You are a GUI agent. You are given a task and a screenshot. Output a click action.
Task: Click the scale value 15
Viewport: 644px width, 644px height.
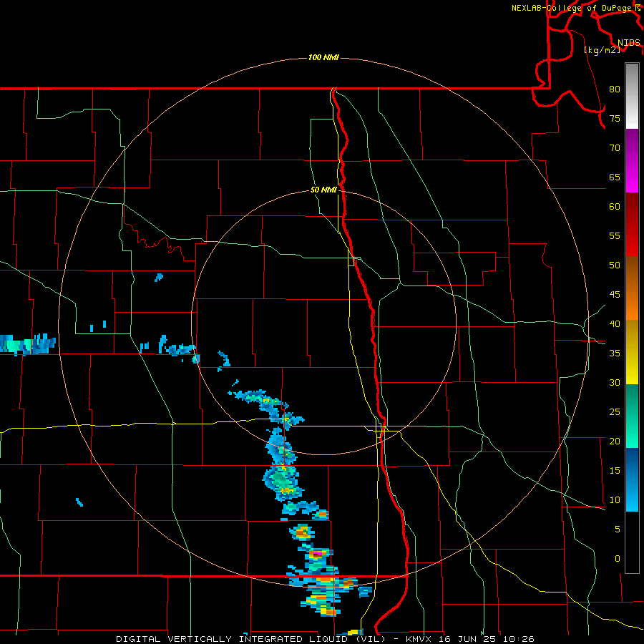(x=615, y=470)
